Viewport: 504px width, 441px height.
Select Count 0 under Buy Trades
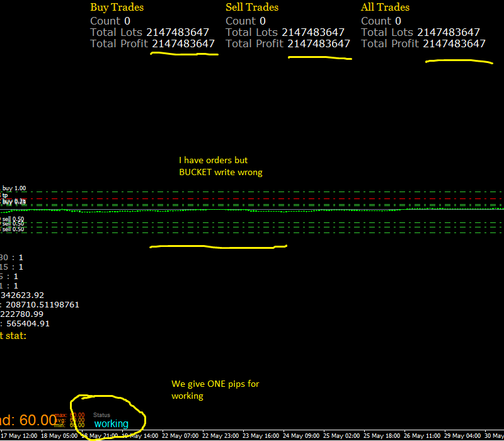(110, 21)
